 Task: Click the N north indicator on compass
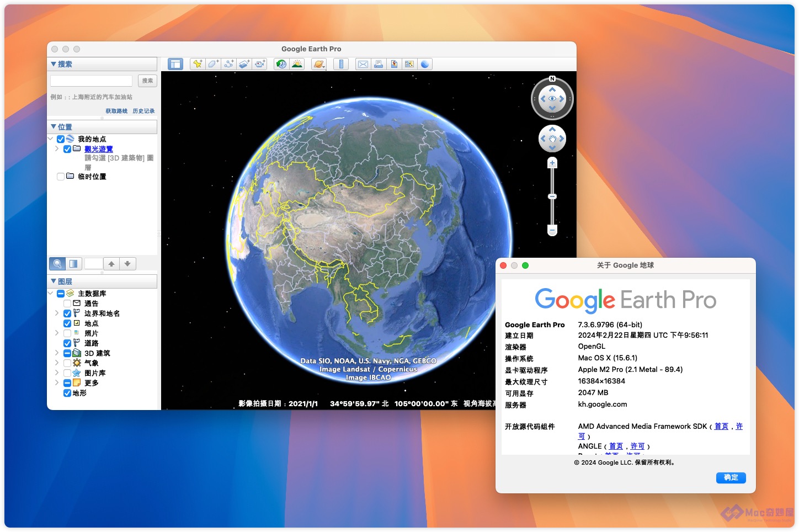(552, 79)
